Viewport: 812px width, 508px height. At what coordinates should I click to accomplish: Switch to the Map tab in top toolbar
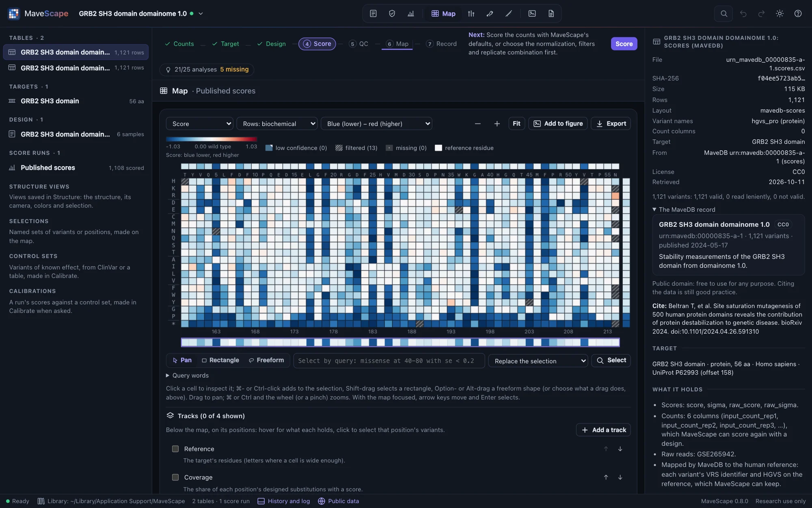pyautogui.click(x=443, y=13)
